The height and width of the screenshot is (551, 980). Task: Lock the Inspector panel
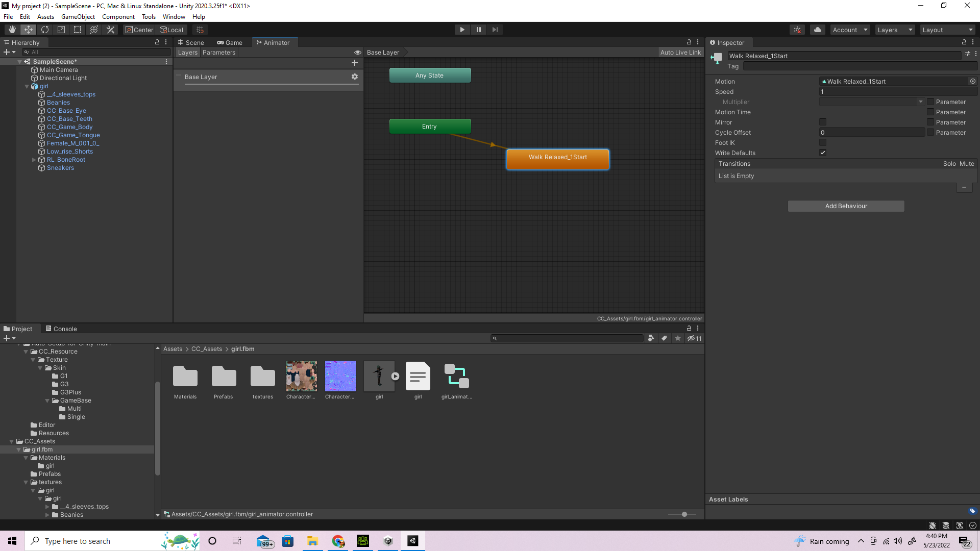click(964, 42)
